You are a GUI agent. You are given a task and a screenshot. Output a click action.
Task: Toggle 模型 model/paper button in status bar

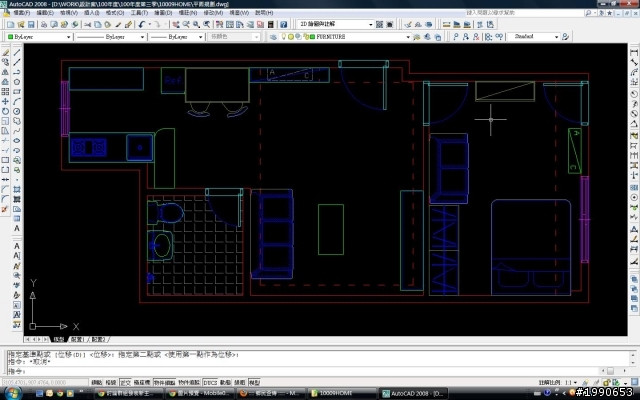pos(254,382)
